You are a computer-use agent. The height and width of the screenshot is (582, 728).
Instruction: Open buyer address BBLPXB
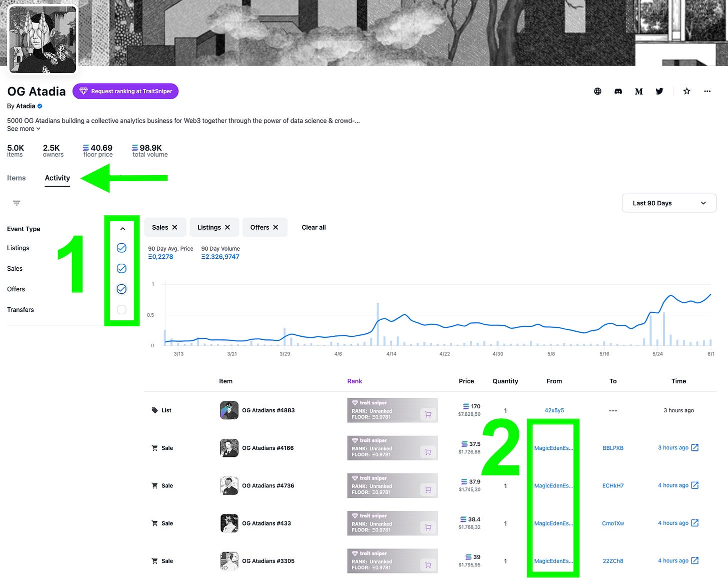[613, 448]
